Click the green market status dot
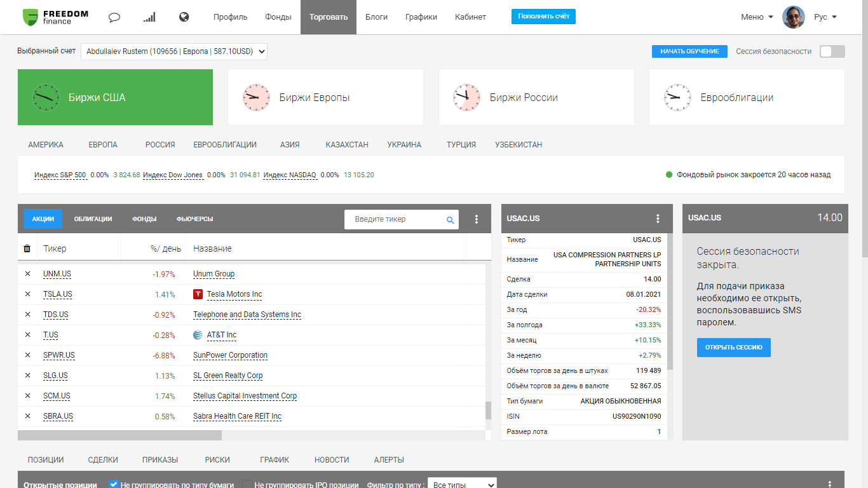Viewport: 868px width, 488px height. [x=669, y=175]
